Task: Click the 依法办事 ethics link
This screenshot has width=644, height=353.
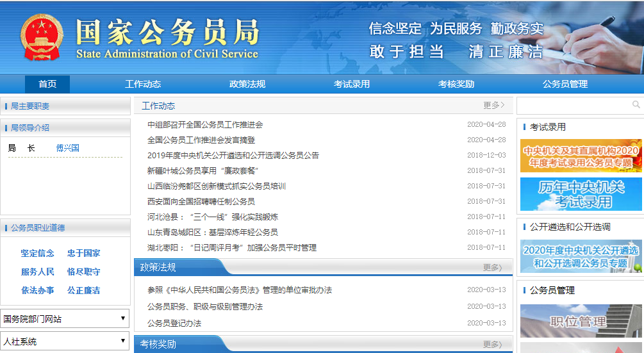Action: tap(37, 290)
